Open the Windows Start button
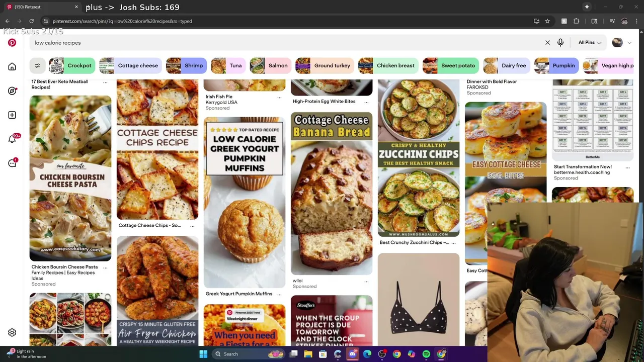This screenshot has width=644, height=362. coord(203,354)
